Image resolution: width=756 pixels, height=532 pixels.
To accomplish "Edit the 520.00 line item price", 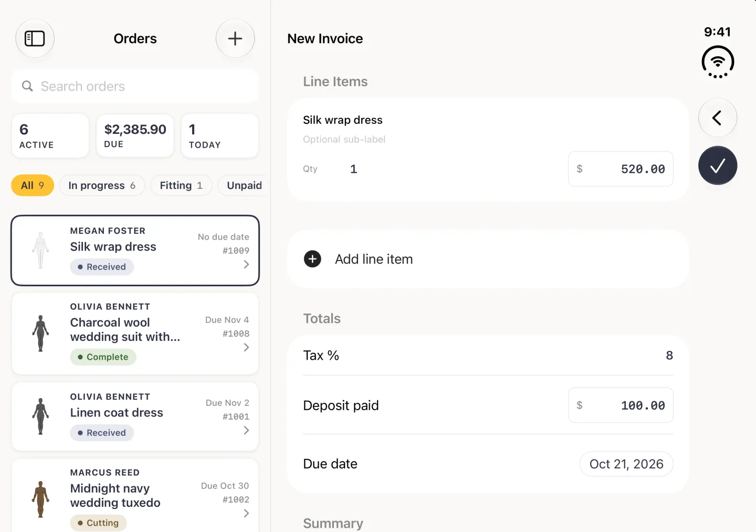I will (x=621, y=169).
